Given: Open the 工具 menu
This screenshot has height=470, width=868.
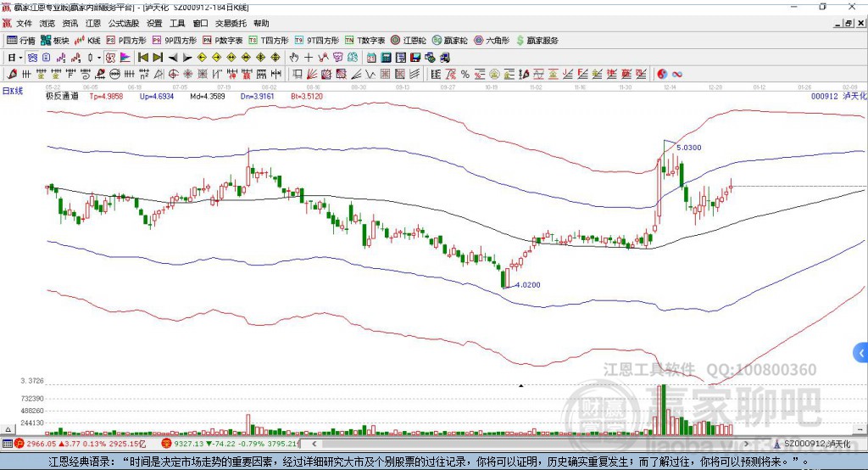Looking at the screenshot, I should [x=177, y=23].
